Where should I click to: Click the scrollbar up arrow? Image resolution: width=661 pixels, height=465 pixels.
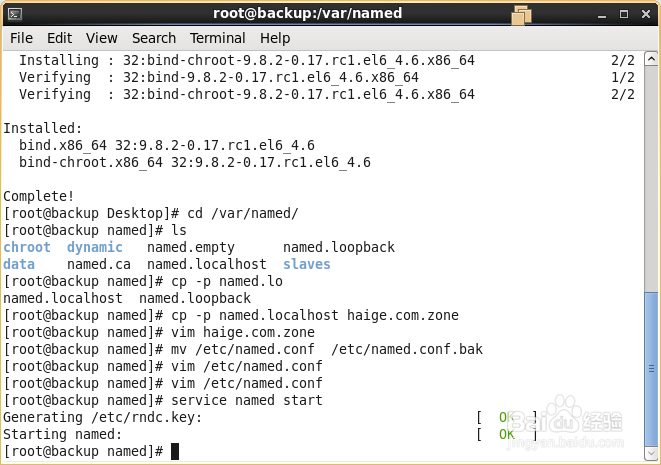[650, 60]
